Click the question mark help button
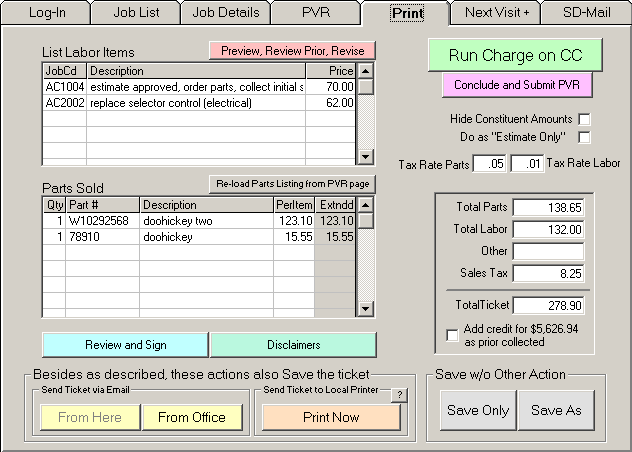 pos(397,395)
